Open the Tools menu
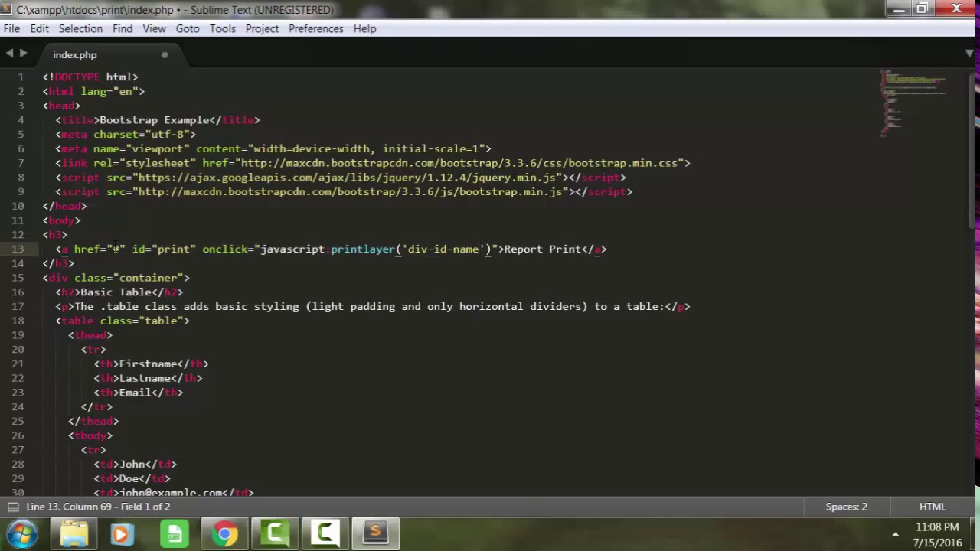 [x=223, y=28]
